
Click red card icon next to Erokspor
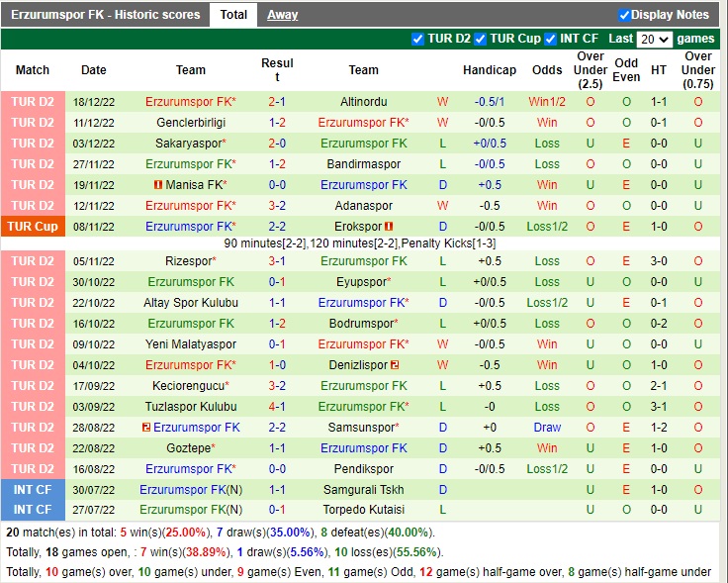390,227
